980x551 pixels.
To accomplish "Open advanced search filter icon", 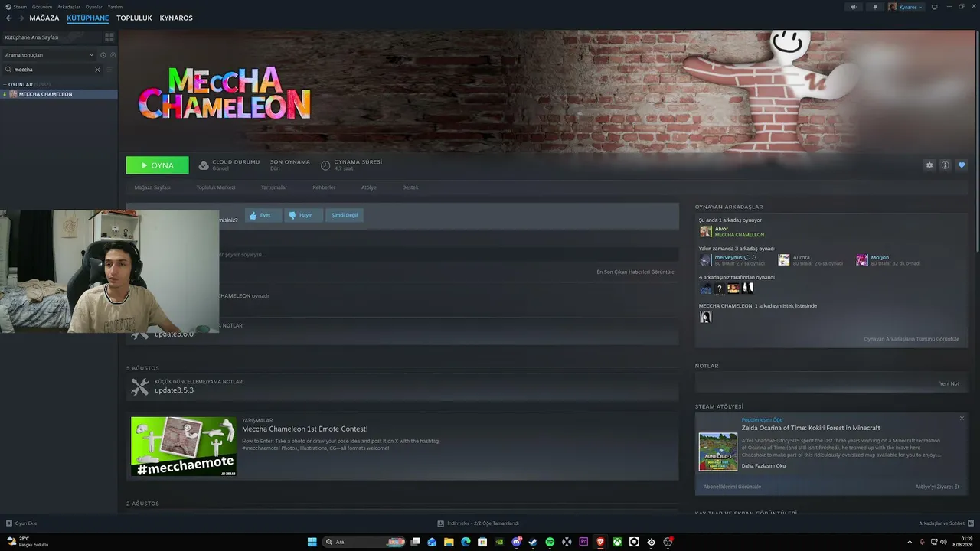I will point(109,70).
